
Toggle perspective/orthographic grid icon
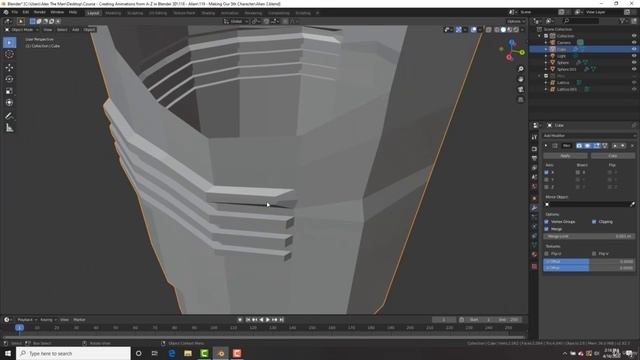tap(520, 100)
